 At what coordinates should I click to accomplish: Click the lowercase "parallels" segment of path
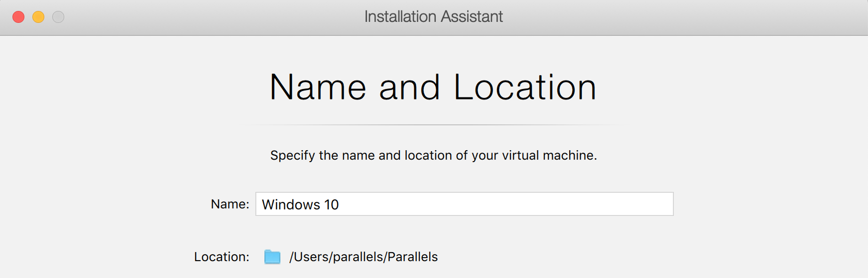coord(358,257)
